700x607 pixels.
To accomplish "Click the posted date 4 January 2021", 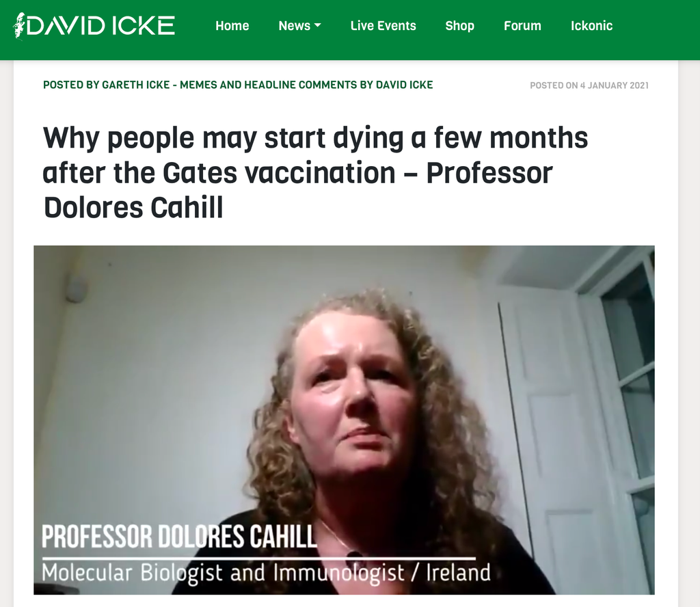I will 589,85.
